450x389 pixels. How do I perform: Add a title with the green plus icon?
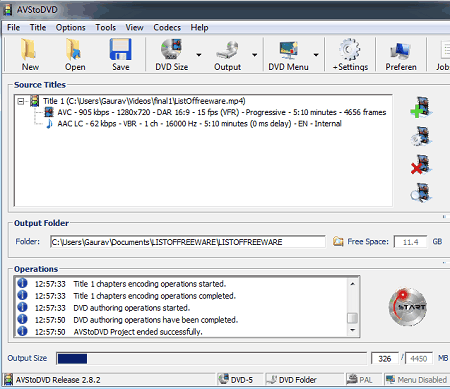point(421,107)
